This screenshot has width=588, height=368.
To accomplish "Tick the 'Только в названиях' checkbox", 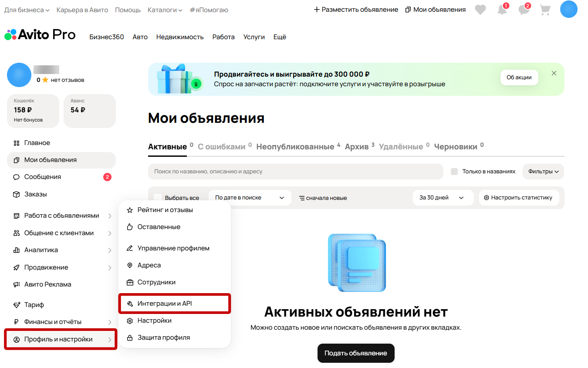I will pos(454,172).
